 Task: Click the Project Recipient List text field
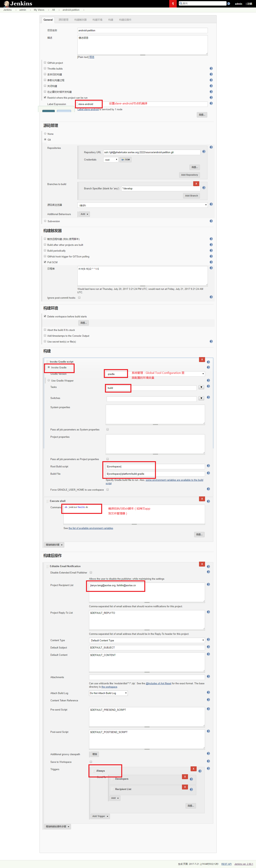[x=147, y=592]
